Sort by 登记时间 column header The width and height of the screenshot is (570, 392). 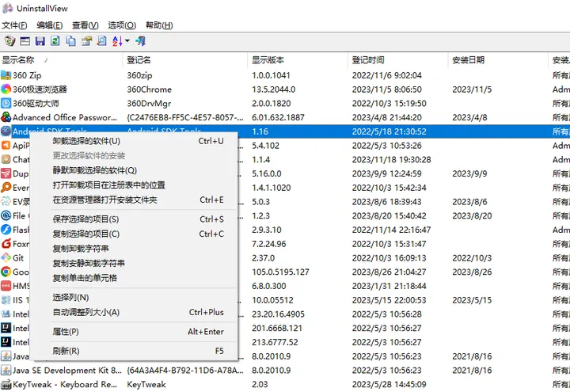click(398, 60)
